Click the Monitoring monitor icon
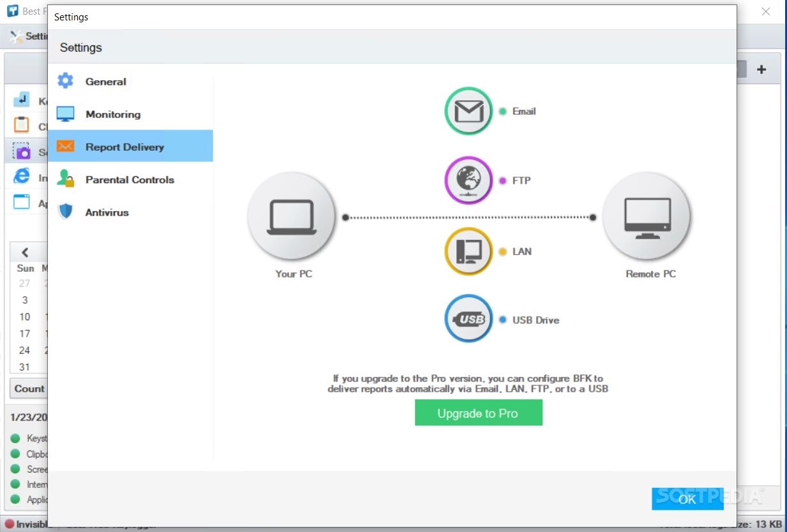 coord(65,114)
